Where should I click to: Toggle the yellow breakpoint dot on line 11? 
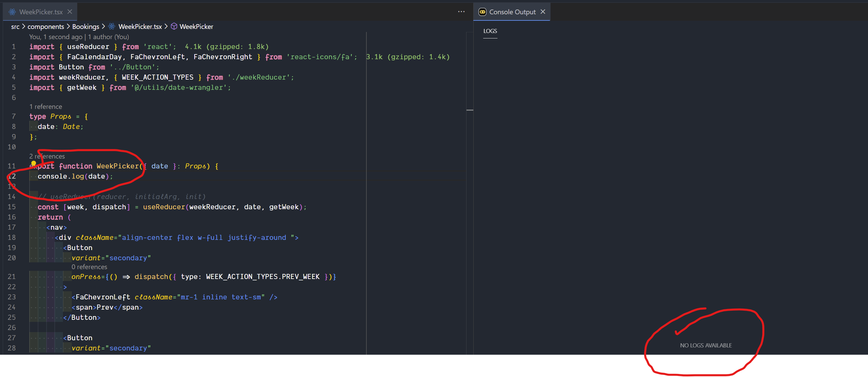34,163
